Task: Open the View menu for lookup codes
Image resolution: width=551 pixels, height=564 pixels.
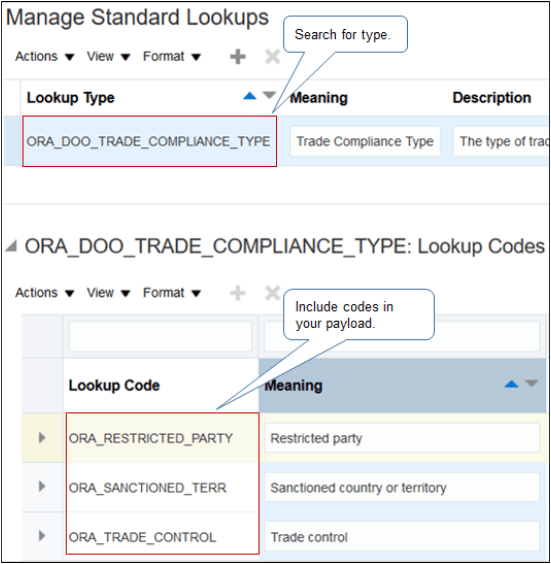Action: pyautogui.click(x=108, y=293)
